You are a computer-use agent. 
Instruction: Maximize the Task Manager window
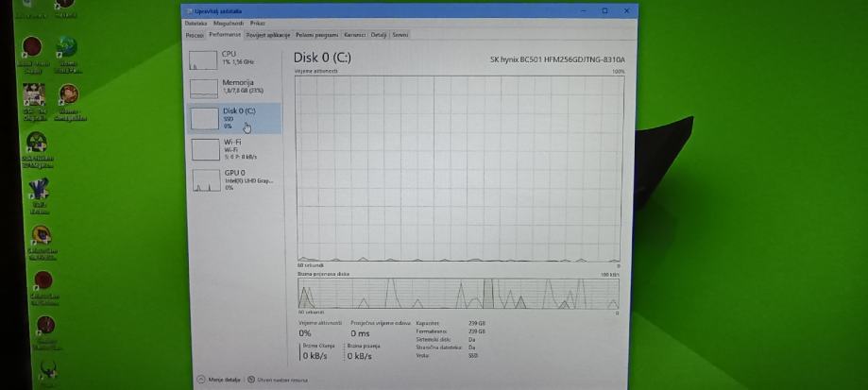pos(604,10)
